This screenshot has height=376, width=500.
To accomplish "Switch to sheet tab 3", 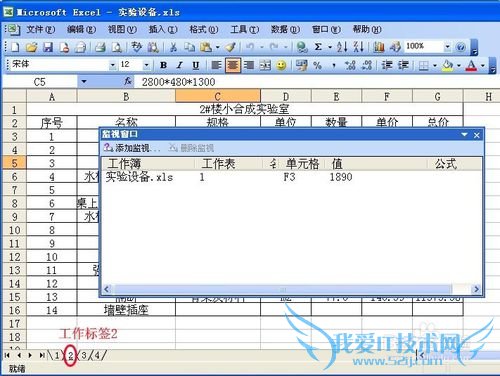I will click(x=84, y=355).
